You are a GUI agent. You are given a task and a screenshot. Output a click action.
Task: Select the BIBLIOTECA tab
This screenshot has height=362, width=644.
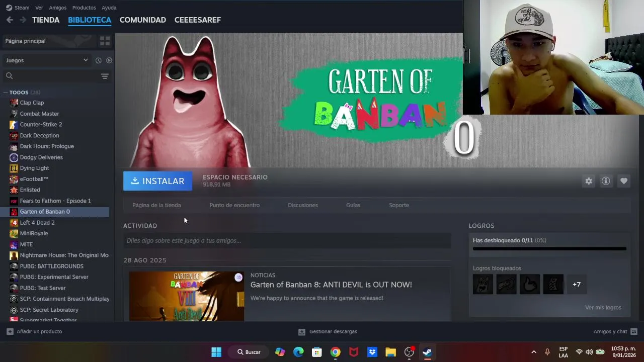pyautogui.click(x=90, y=20)
